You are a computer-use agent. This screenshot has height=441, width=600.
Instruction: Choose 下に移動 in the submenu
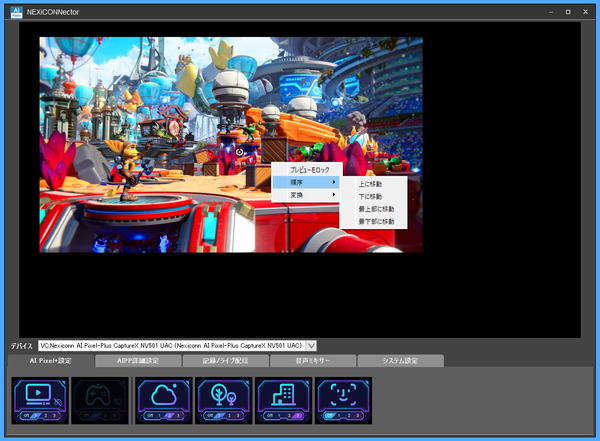click(x=373, y=196)
